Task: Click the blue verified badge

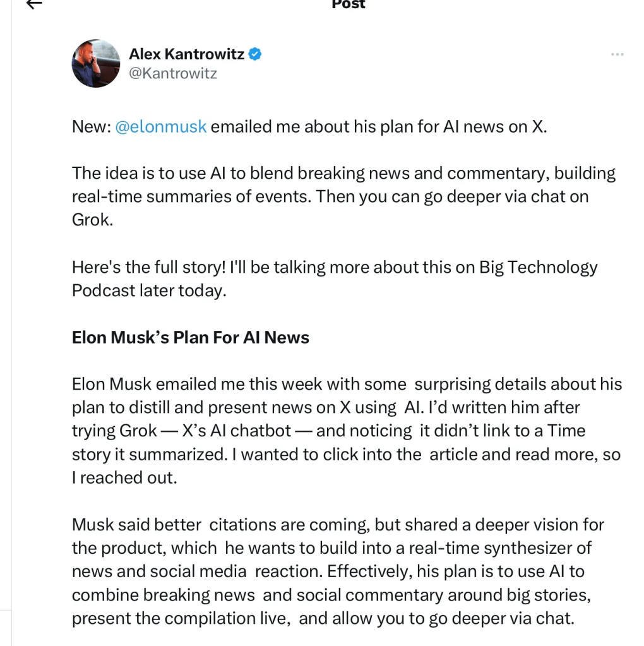Action: coord(255,54)
